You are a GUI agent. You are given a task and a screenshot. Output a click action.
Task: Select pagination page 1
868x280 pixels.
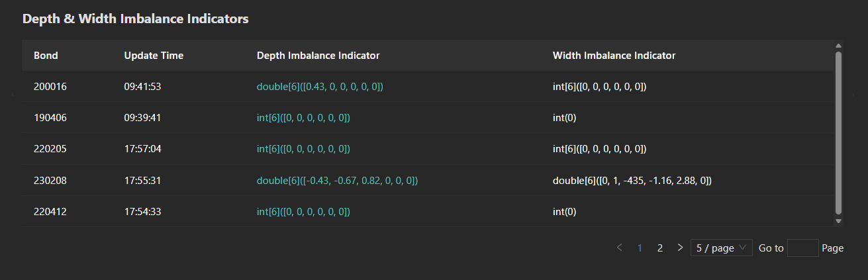(640, 248)
